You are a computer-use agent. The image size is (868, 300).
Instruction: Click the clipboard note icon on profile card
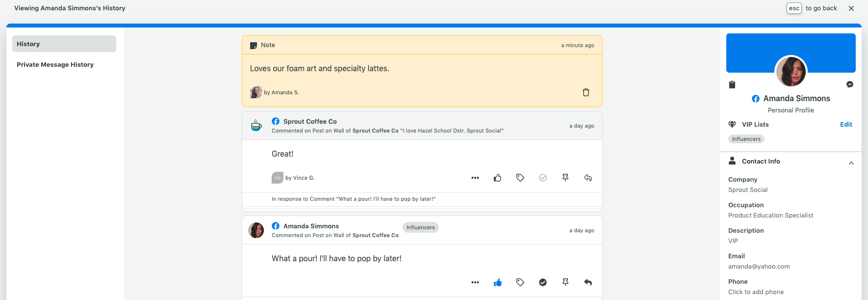[x=732, y=84]
